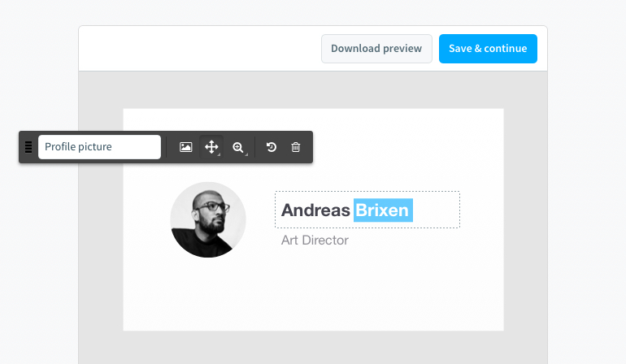This screenshot has height=364, width=626.
Task: Select the move/reposition arrows tool
Action: 211,147
